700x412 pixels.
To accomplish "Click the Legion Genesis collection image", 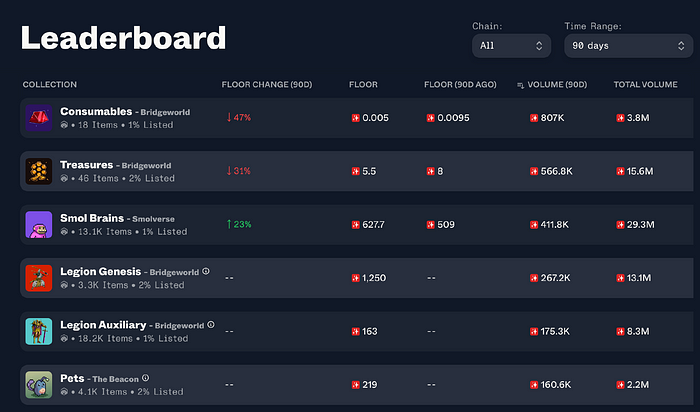I will pos(38,277).
